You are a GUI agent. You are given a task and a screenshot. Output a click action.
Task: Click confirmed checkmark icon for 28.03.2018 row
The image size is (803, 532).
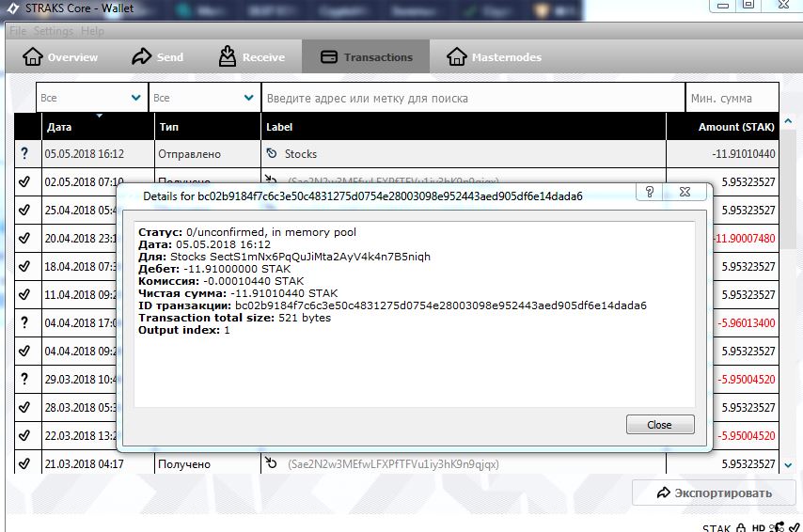[24, 407]
